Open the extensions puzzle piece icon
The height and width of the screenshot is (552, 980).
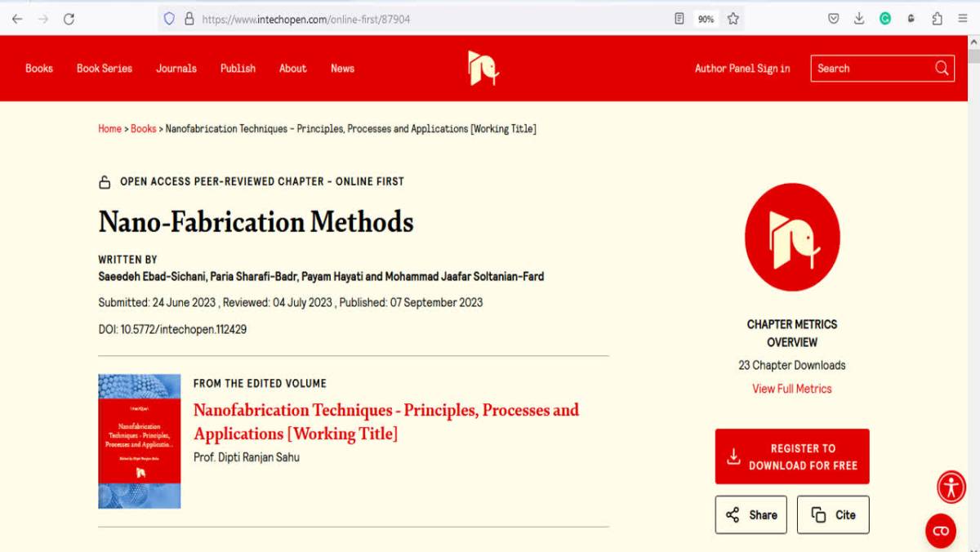click(937, 19)
